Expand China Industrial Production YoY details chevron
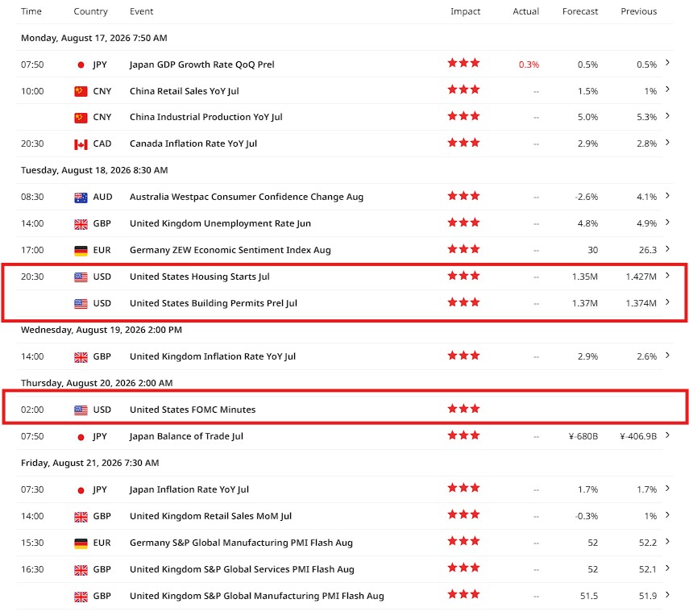 coord(667,115)
